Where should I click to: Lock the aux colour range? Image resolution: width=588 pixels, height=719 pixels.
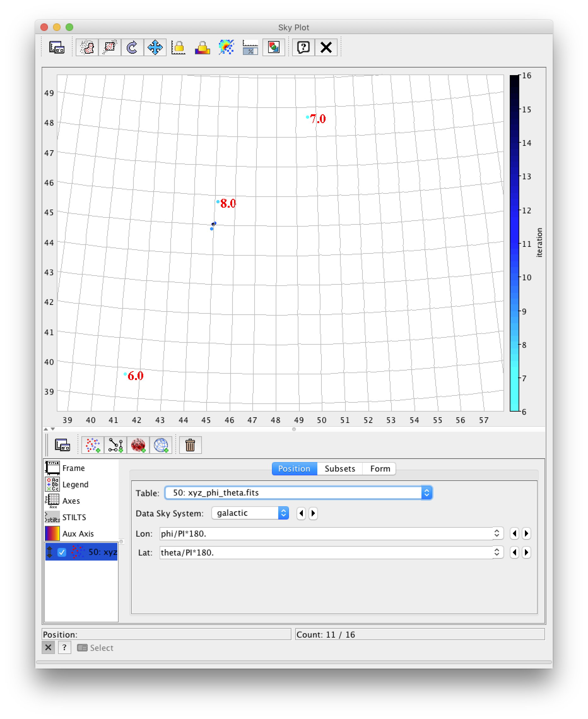click(202, 47)
